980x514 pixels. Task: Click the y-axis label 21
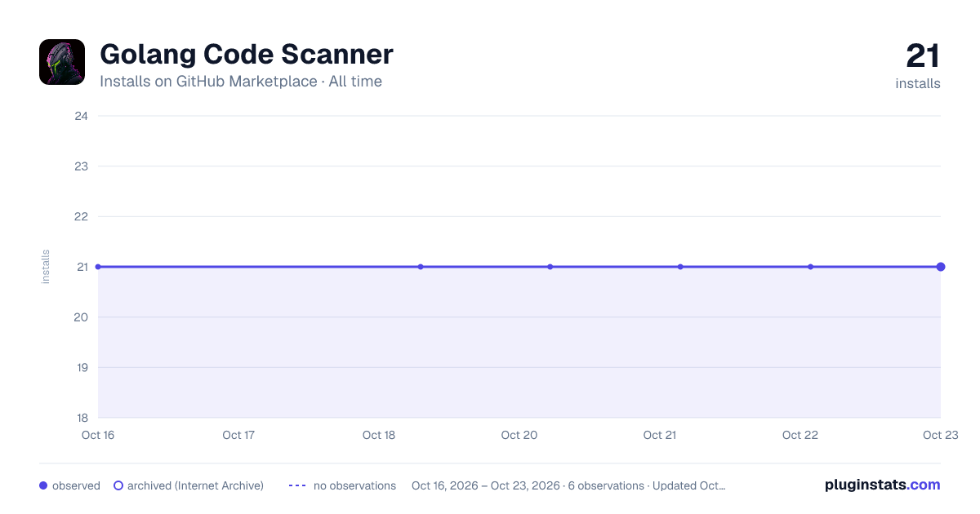pyautogui.click(x=81, y=267)
